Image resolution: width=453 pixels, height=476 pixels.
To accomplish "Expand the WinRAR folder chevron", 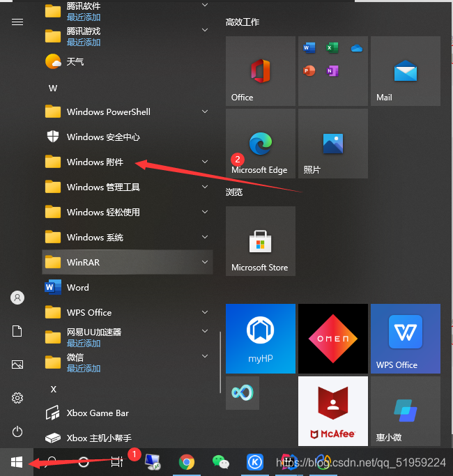I will (206, 261).
